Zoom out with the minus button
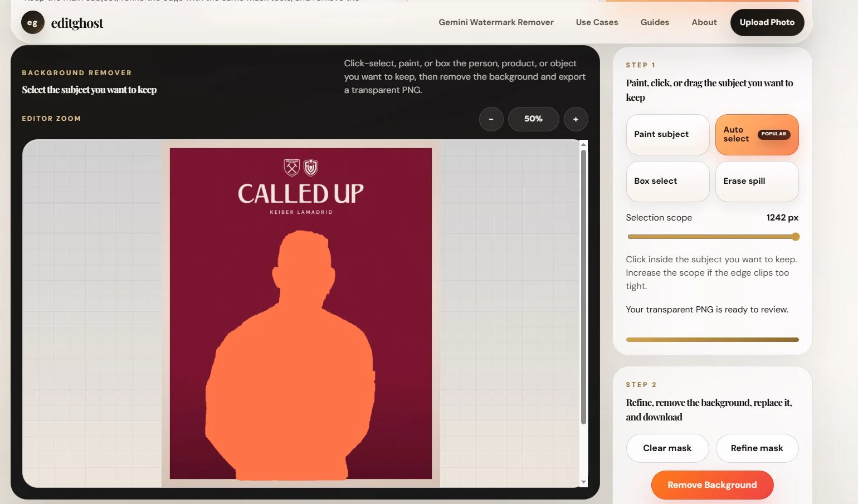The height and width of the screenshot is (504, 858). click(x=491, y=119)
